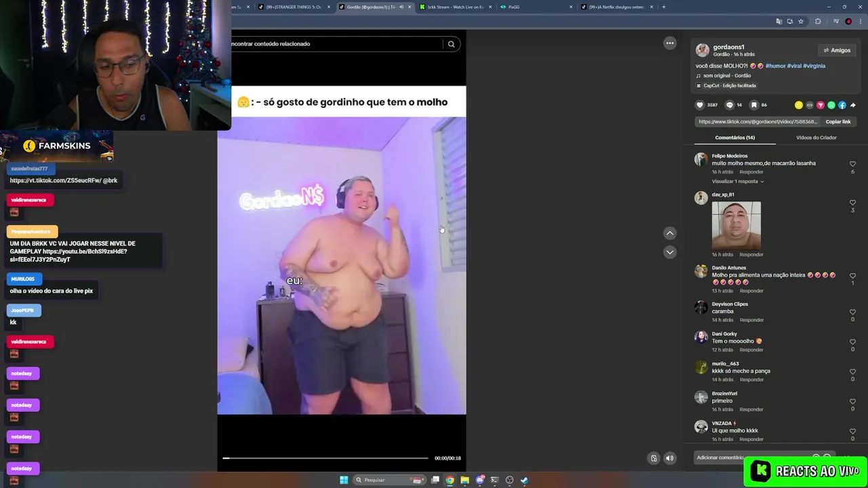
Task: Open the #viral hashtag
Action: tap(794, 66)
